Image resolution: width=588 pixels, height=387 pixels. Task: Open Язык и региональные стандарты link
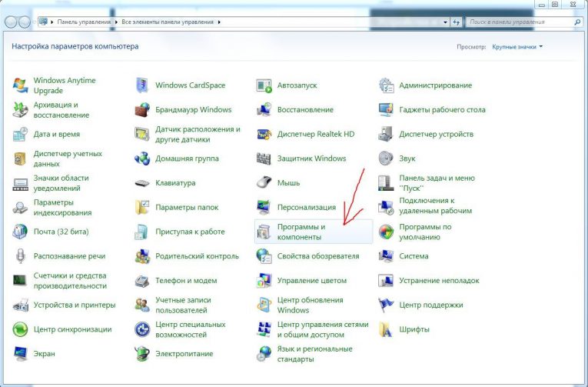pyautogui.click(x=314, y=354)
